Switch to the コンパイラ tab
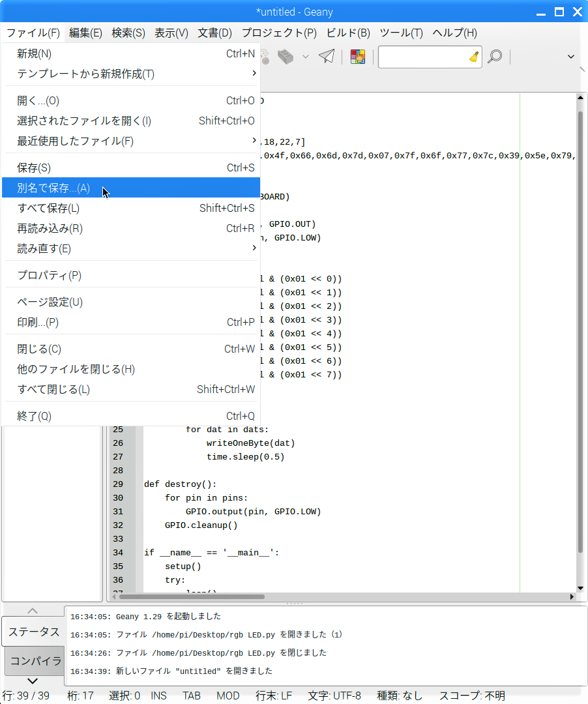This screenshot has height=704, width=588. coord(35,661)
